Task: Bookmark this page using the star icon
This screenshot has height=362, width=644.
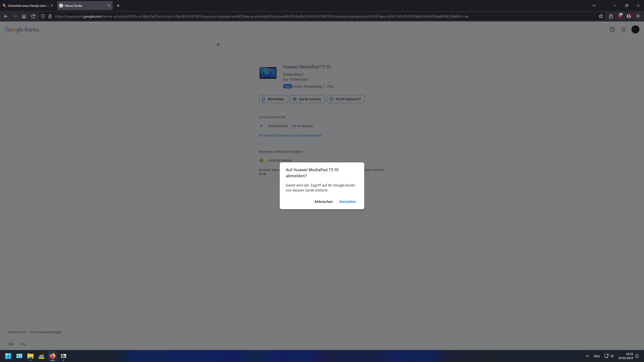Action: 601,16
